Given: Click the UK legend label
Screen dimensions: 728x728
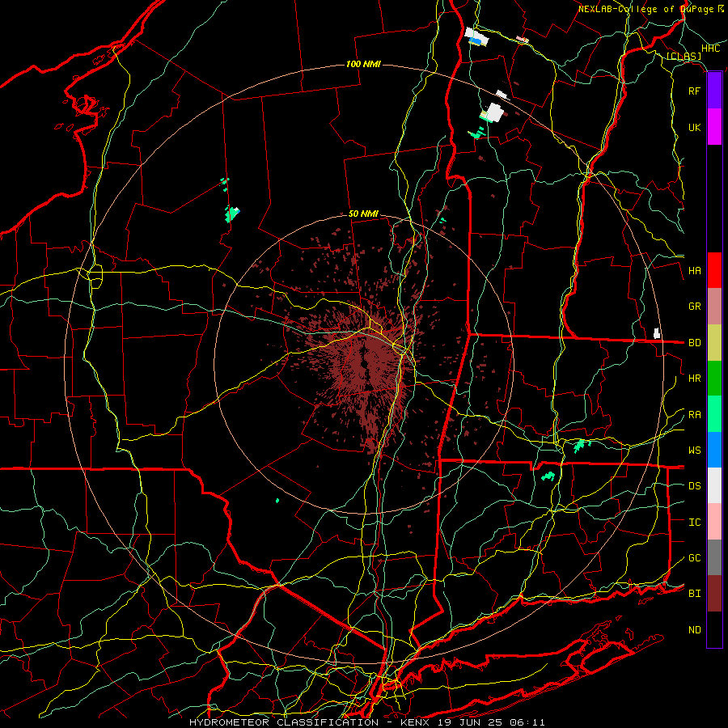Looking at the screenshot, I should [x=695, y=127].
